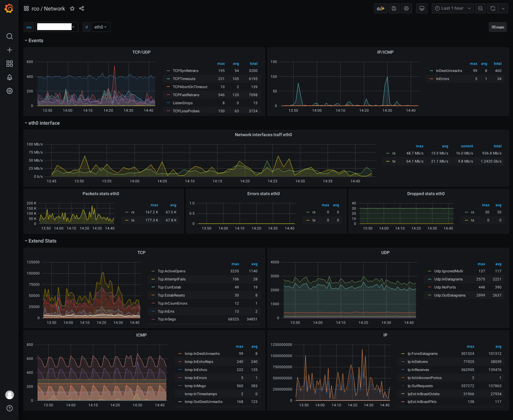Screen dimensions: 513x420
Task: Toggle Udp:InDatagrams series visibility in legend
Action: click(x=448, y=279)
